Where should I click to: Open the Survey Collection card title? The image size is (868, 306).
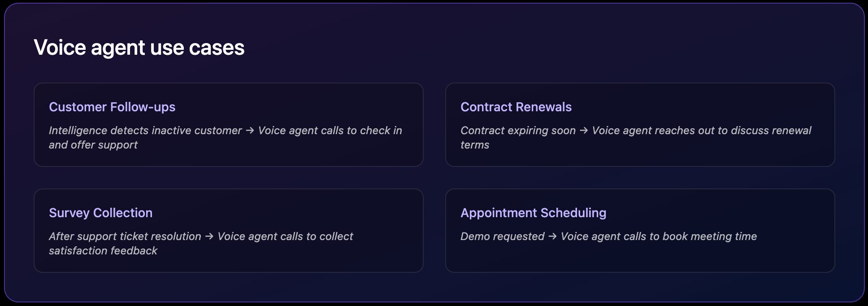point(100,213)
